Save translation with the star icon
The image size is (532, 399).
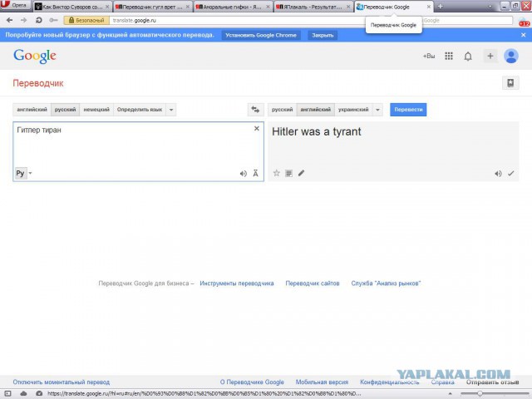pyautogui.click(x=277, y=174)
